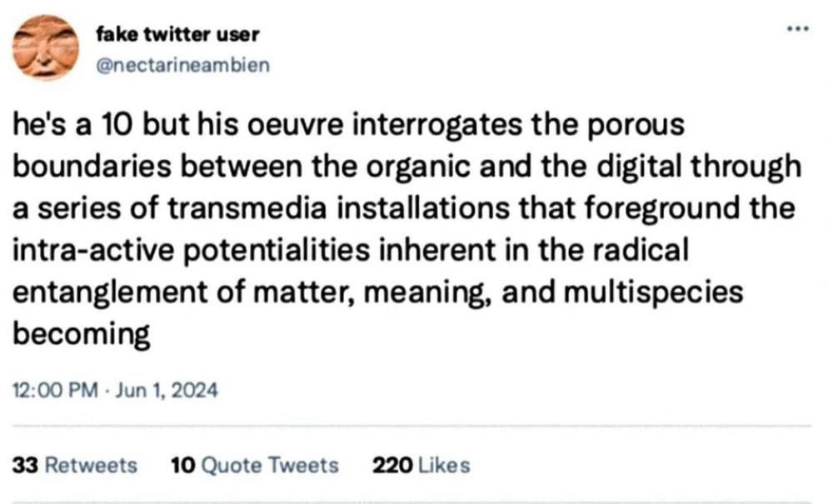The image size is (833, 504).
Task: Click the word 'intra-active' in the tweet
Action: [93, 250]
